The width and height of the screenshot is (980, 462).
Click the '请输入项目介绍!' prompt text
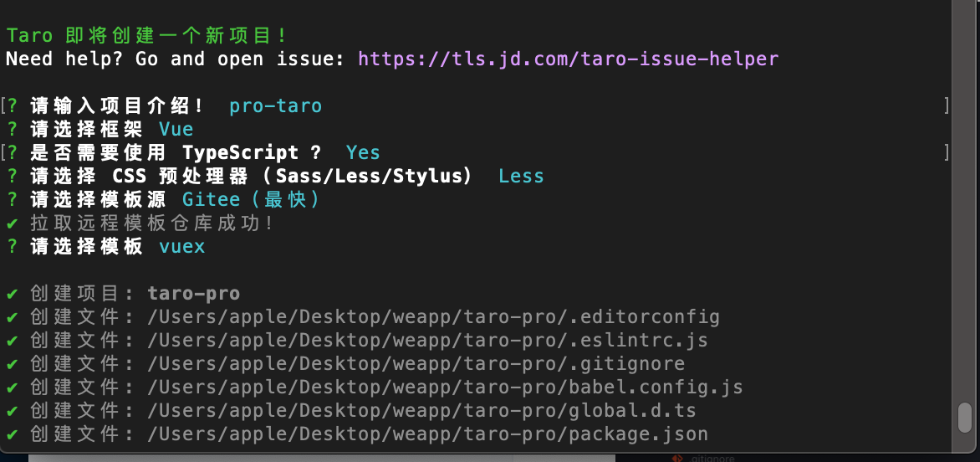118,106
